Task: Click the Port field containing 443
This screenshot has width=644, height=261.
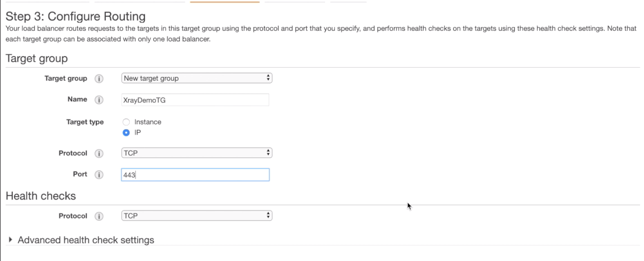Action: coord(195,175)
